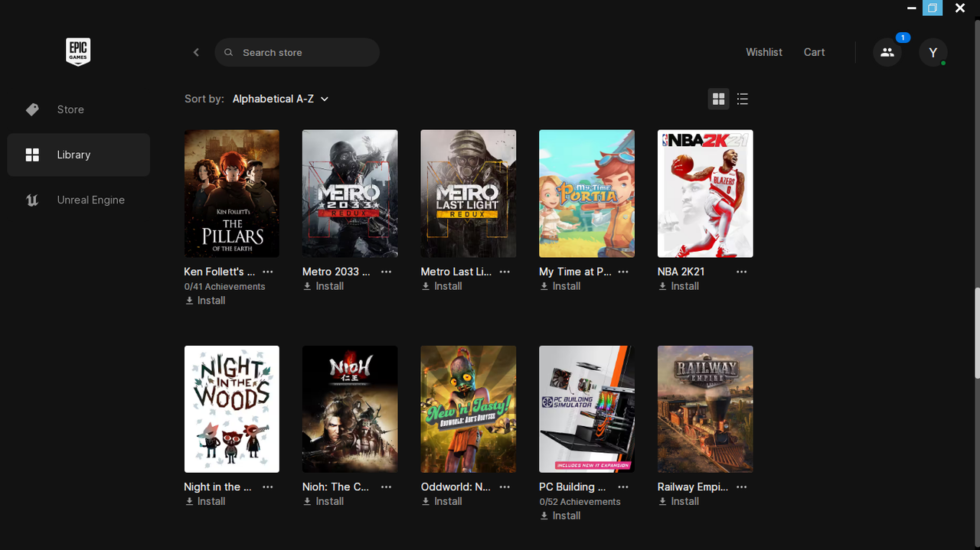Open the Wishlist
Screen dimensions: 980x550
(764, 52)
